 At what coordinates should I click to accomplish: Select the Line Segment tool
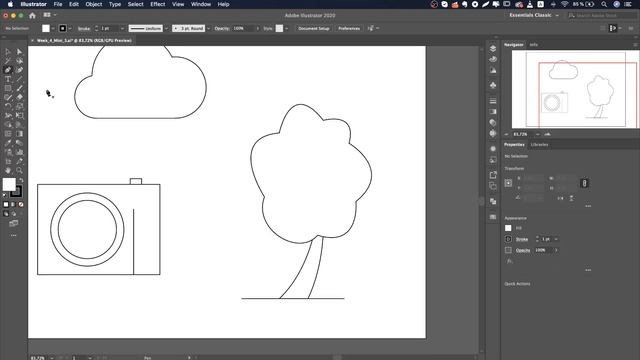19,79
